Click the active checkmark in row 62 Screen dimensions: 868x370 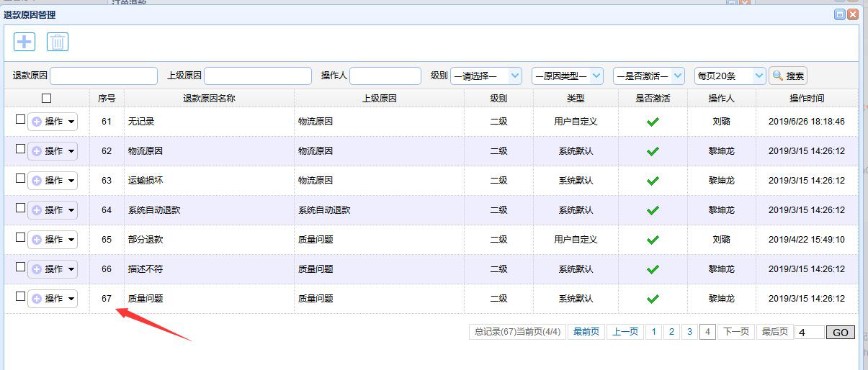pos(653,151)
